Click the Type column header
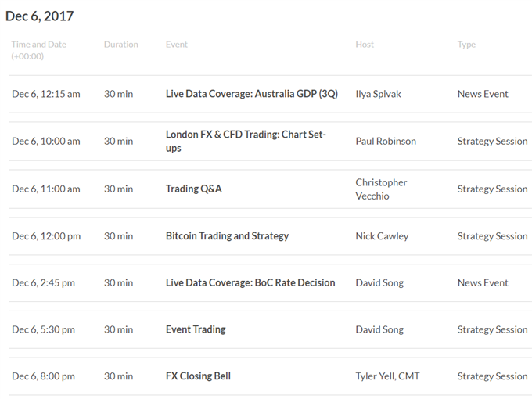This screenshot has width=532, height=399. click(x=466, y=45)
